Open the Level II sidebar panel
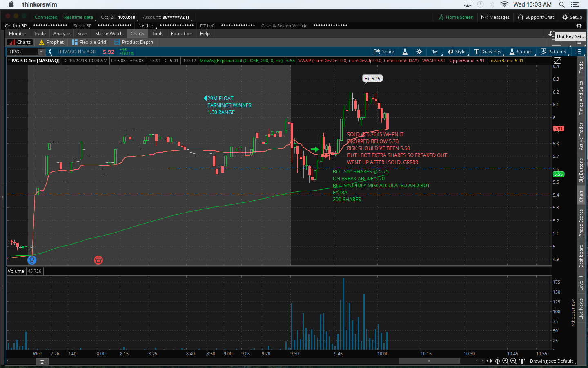The height and width of the screenshot is (368, 588). [581, 283]
